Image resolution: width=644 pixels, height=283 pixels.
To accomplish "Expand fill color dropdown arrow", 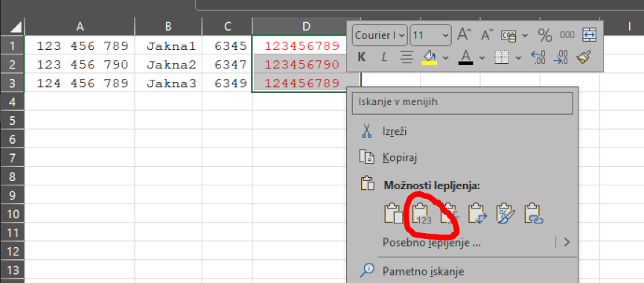I will tap(446, 57).
